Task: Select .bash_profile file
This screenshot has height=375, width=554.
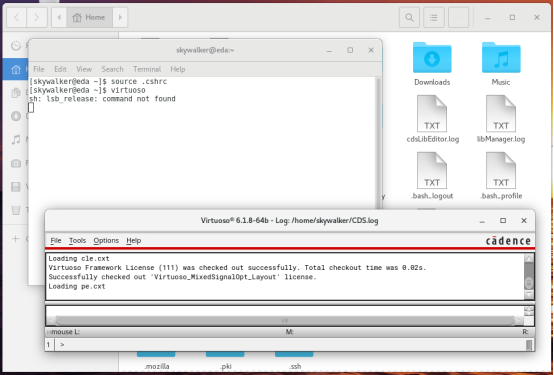Action: [501, 176]
